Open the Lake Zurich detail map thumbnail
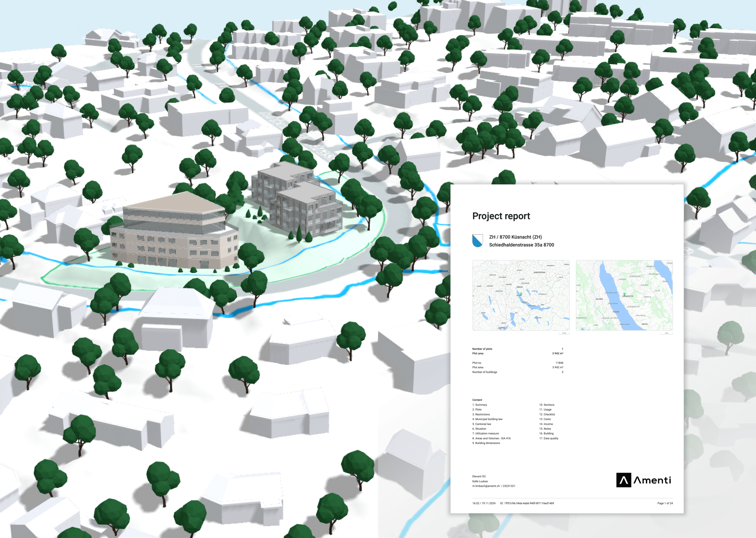This screenshot has height=538, width=756. pyautogui.click(x=624, y=295)
